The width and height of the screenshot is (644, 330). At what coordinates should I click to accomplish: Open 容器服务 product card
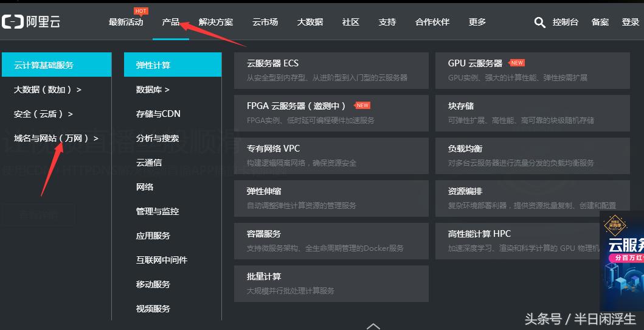click(331, 241)
